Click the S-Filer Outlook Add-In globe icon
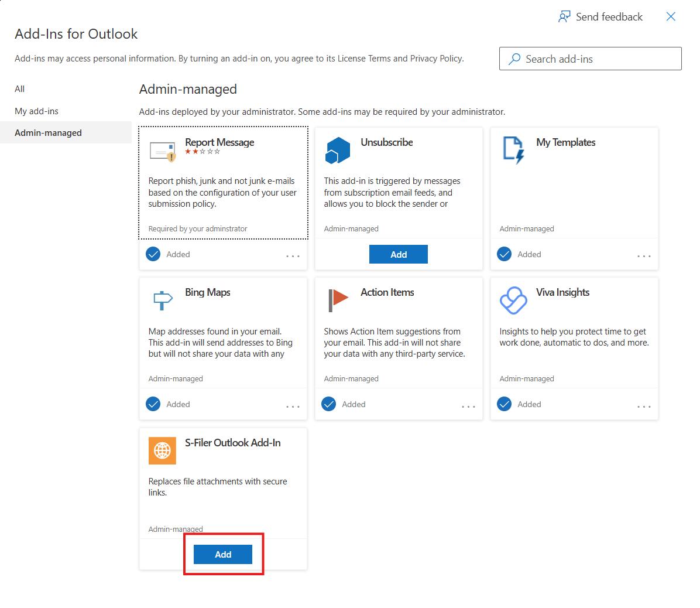Viewport: 700px width, 608px height. click(x=163, y=450)
